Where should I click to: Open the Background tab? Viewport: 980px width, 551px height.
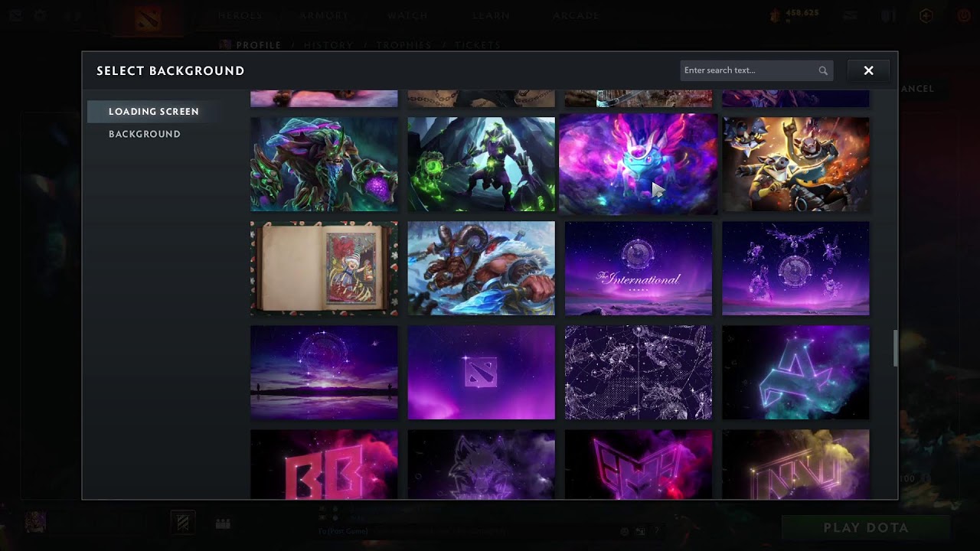click(144, 134)
